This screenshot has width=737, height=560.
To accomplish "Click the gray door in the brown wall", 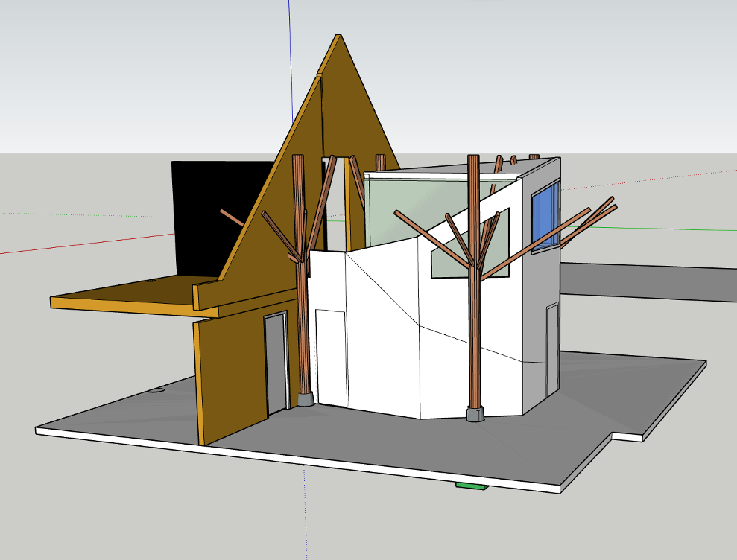I will click(276, 363).
